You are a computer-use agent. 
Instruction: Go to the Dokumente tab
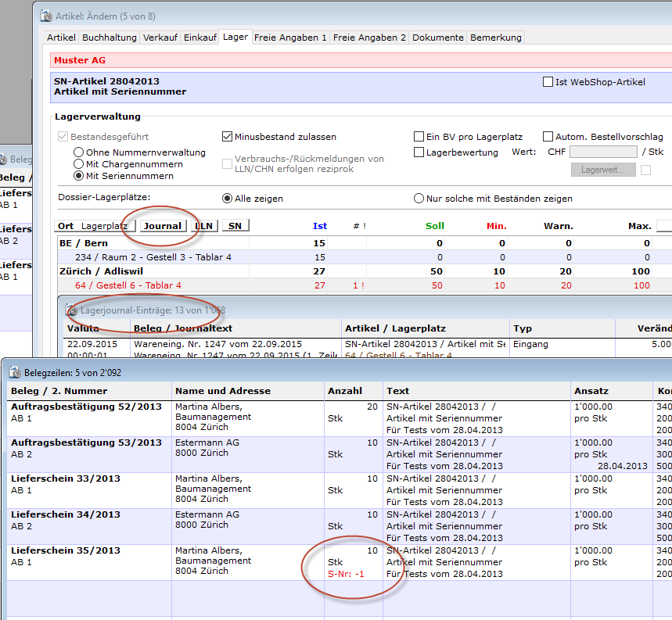pyautogui.click(x=438, y=37)
